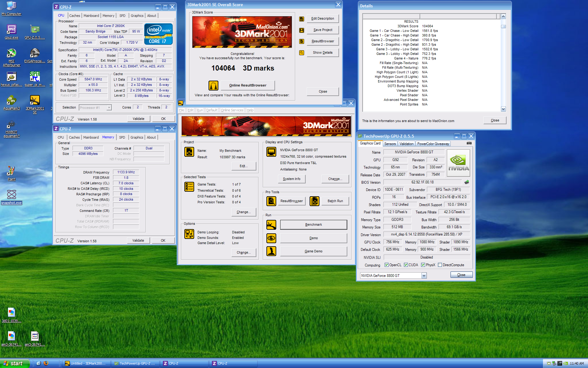
Task: Open 3d01-1039 file on desktop
Action: pyautogui.click(x=11, y=315)
